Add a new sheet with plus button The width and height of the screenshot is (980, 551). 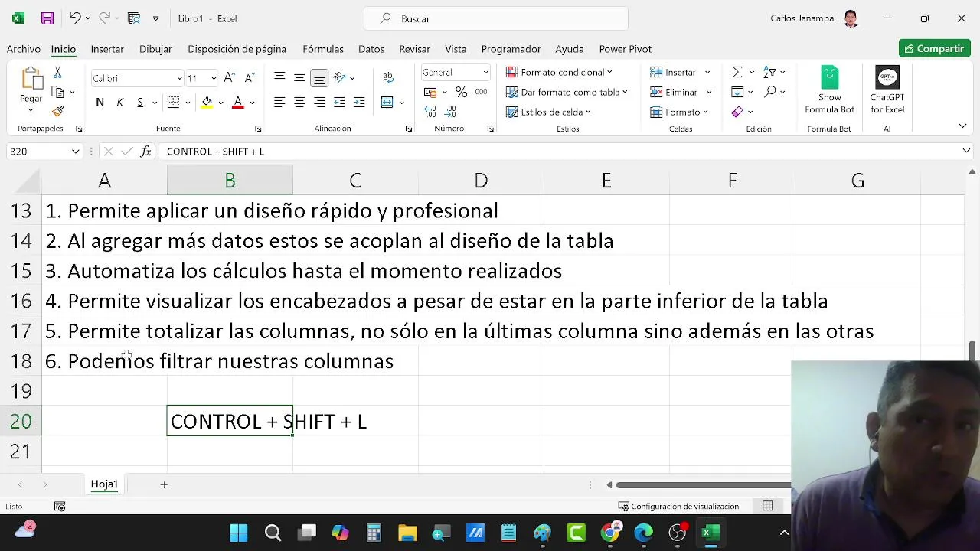164,484
